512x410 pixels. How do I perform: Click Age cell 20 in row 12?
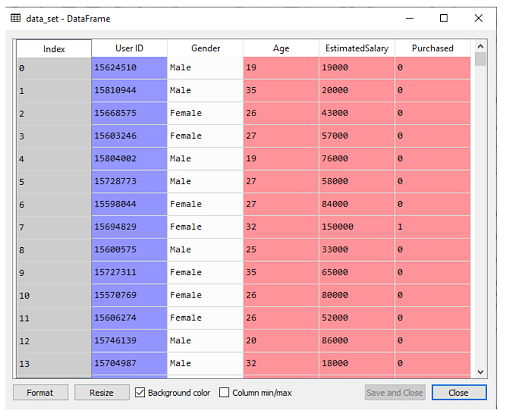click(x=281, y=341)
